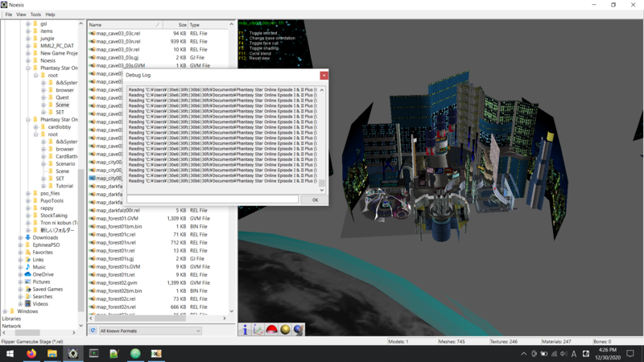This screenshot has height=362, width=644.
Task: Expand the Noesis folder node
Action: pyautogui.click(x=28, y=61)
